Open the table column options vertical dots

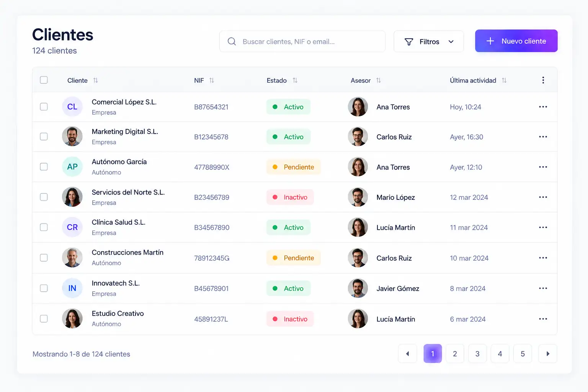click(x=543, y=80)
